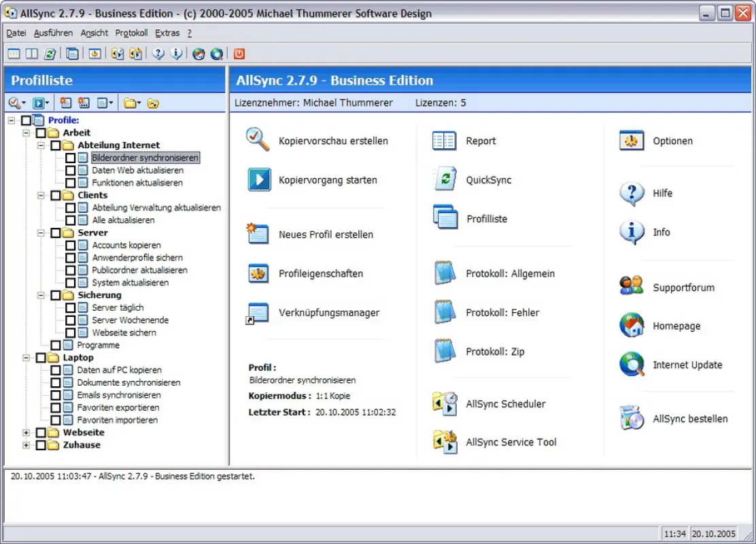Tick the Server täglich checkbox

pyautogui.click(x=71, y=307)
